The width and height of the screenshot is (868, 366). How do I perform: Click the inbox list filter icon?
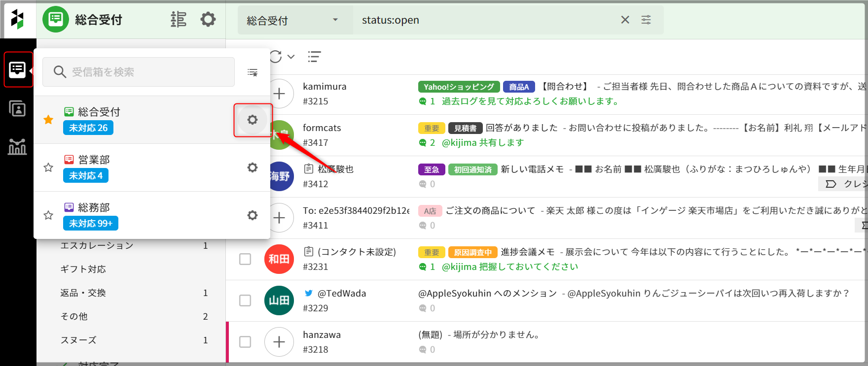(x=253, y=72)
